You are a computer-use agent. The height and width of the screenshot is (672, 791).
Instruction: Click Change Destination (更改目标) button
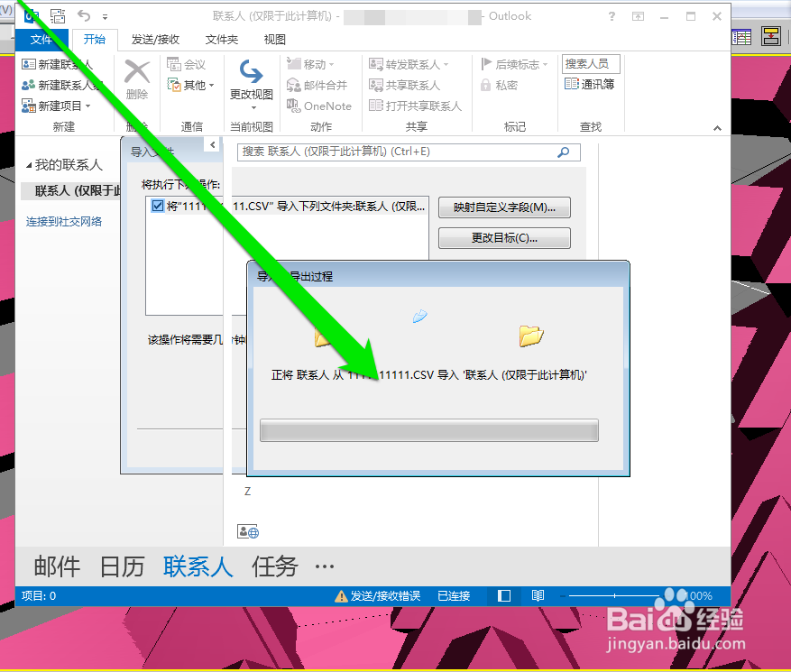pyautogui.click(x=504, y=238)
